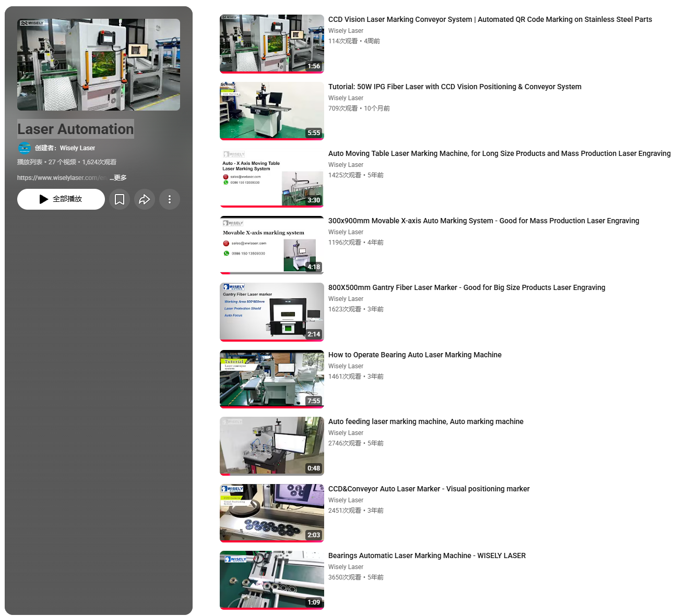
Task: Open the three-dot more actions menu
Action: point(170,199)
